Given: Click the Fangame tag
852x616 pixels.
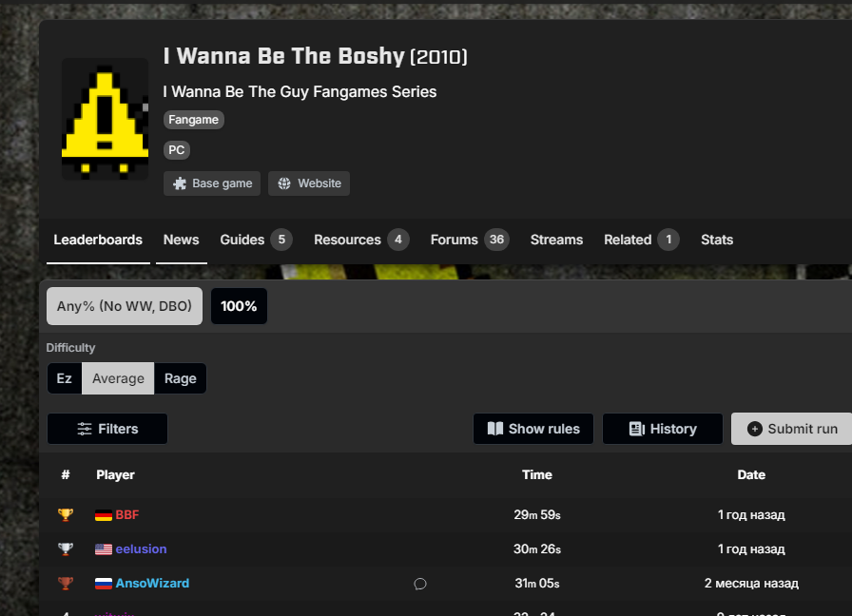Looking at the screenshot, I should pyautogui.click(x=193, y=120).
